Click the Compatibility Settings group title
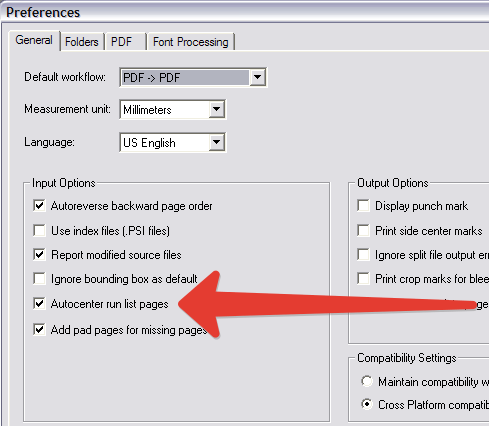This screenshot has height=426, width=489. coord(407,358)
